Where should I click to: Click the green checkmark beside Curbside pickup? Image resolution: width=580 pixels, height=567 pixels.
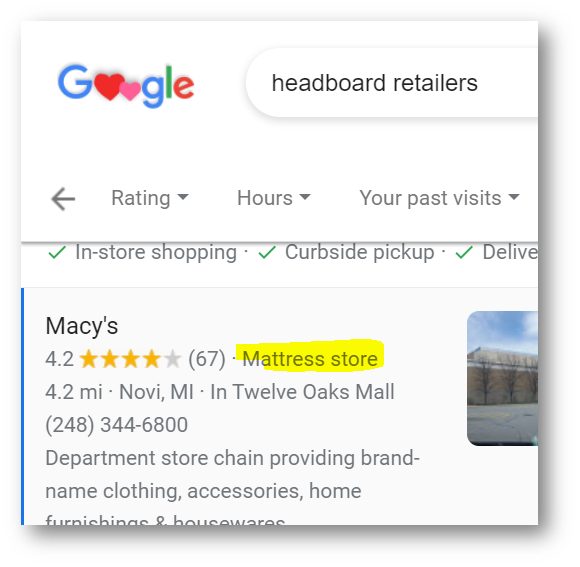pos(267,253)
